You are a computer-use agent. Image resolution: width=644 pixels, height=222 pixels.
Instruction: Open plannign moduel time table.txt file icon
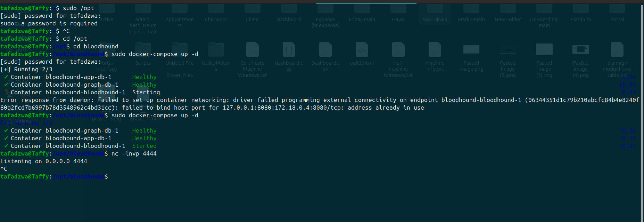617,49
